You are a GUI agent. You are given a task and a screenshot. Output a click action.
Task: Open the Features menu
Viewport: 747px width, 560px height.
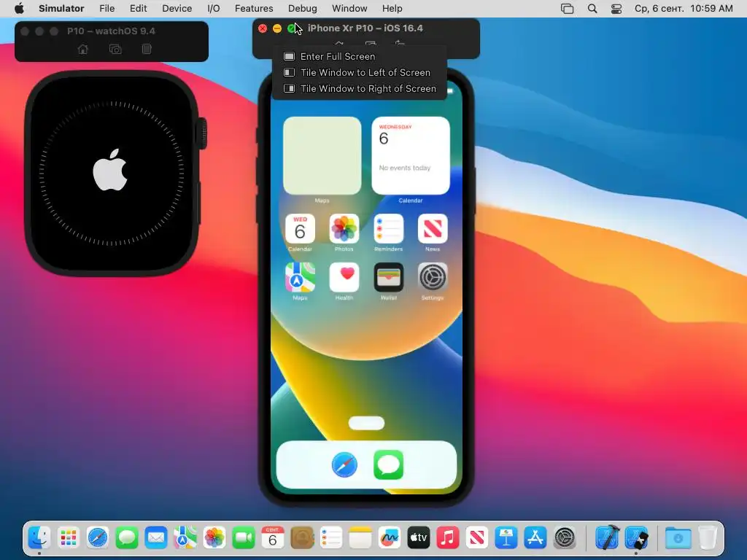[254, 8]
